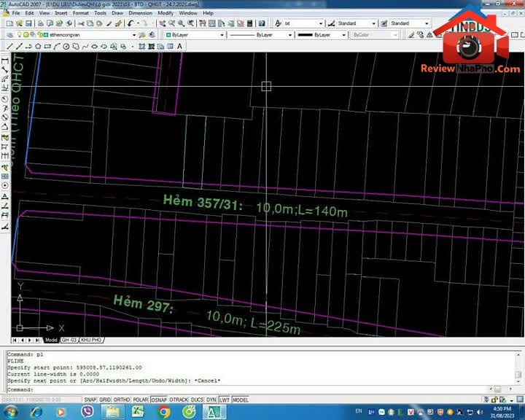Select the Revision Cloud tool
This screenshot has width=525, height=420.
pos(76,47)
